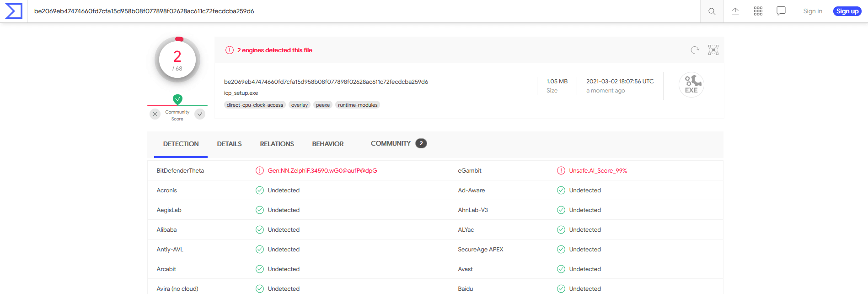Click ALYac undetected check icon
The image size is (868, 294).
[561, 229]
